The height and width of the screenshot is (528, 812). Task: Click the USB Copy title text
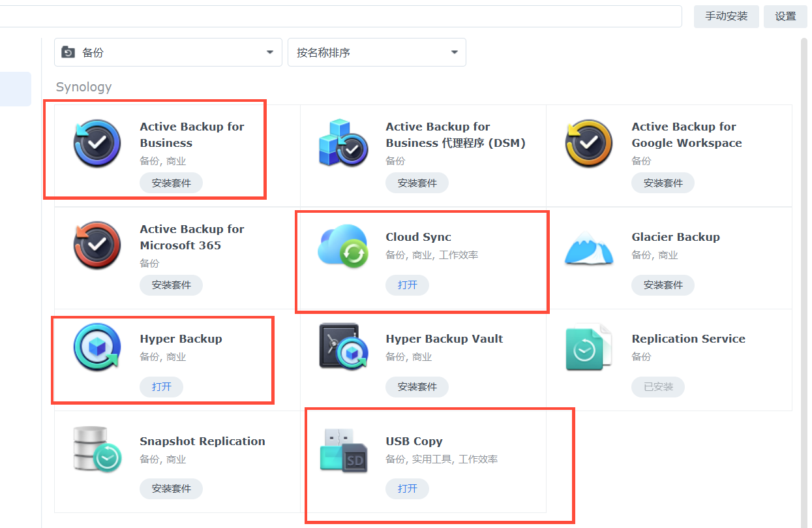click(414, 441)
